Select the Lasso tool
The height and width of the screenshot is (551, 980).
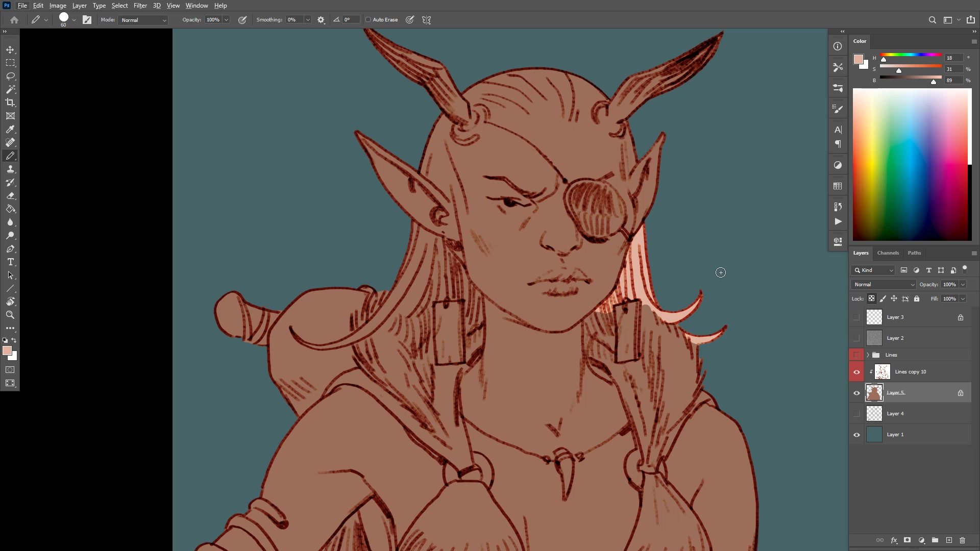coord(10,77)
